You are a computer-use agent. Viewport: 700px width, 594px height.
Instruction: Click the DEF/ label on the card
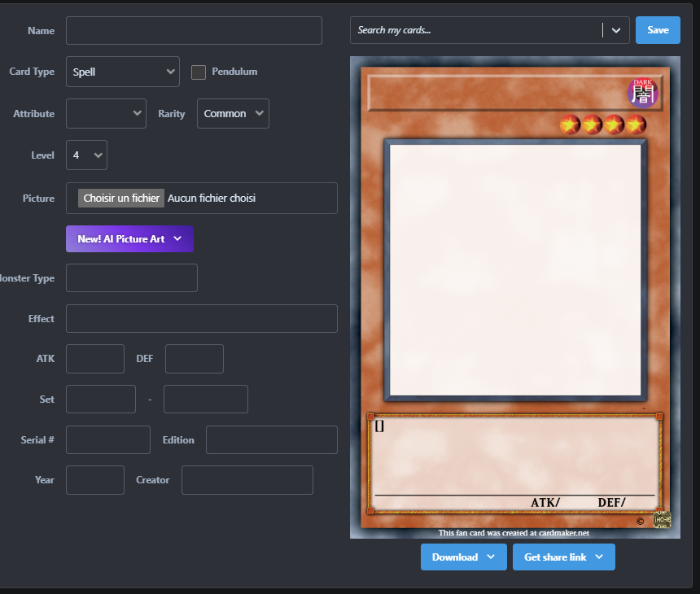(611, 503)
